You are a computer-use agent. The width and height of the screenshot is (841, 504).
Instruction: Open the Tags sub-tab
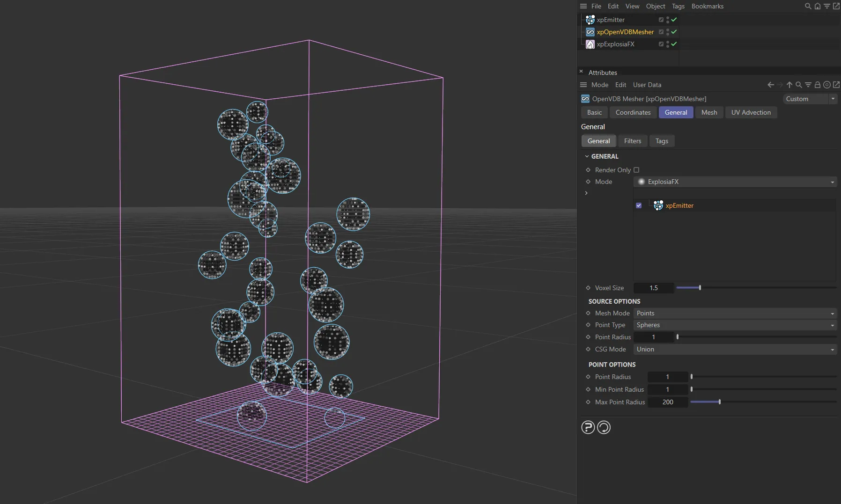(662, 141)
